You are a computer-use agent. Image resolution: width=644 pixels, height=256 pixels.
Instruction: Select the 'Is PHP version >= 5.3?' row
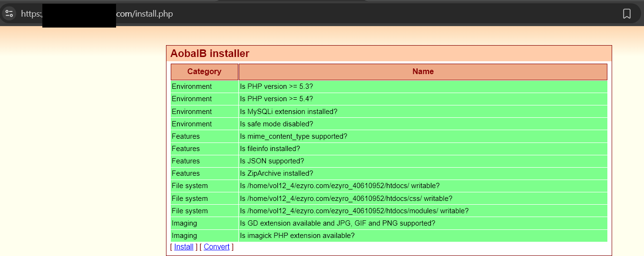276,86
